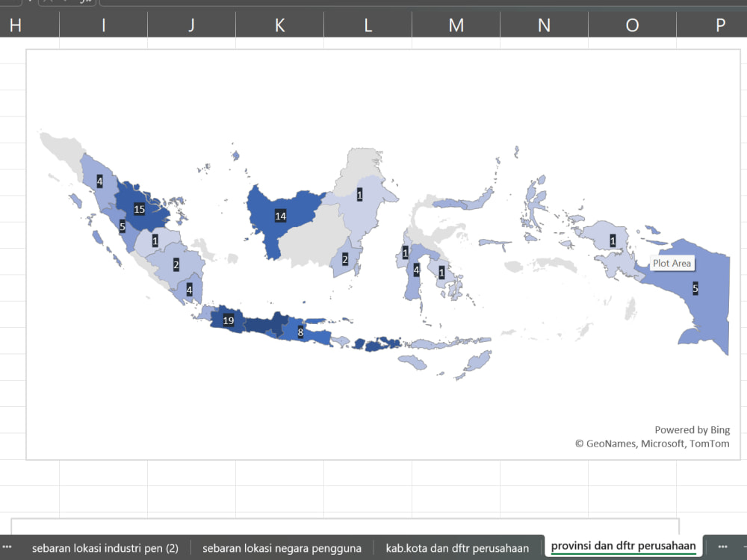Click data label 4 on South Sulawesi
747x560 pixels.
[x=416, y=270]
